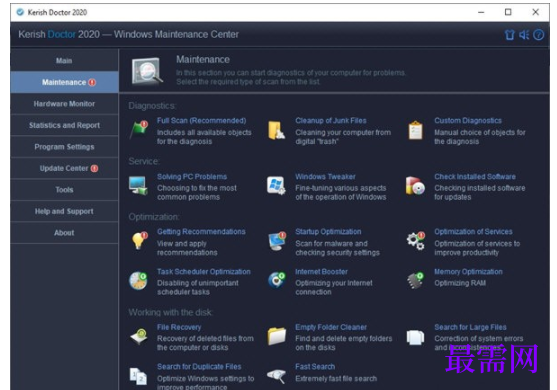Click 'Optimizing your Internet connection' description text
The image size is (557, 390).
[334, 287]
